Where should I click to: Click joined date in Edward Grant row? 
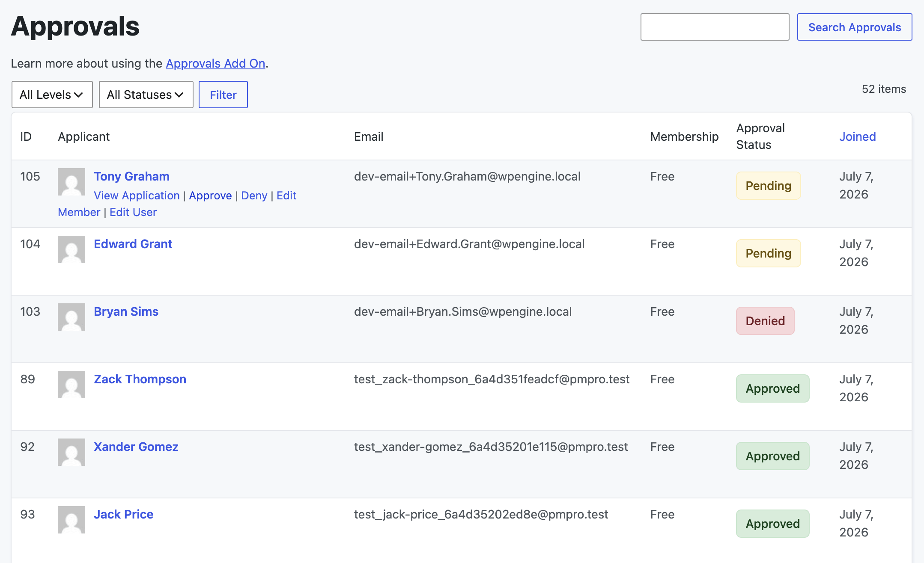(856, 253)
